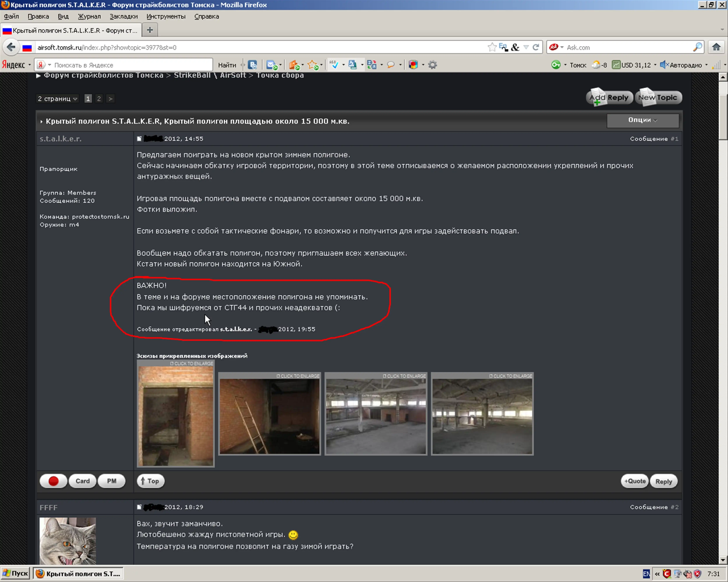Click the +Quote button on post #1
Viewport: 728px width, 582px height.
click(x=635, y=481)
